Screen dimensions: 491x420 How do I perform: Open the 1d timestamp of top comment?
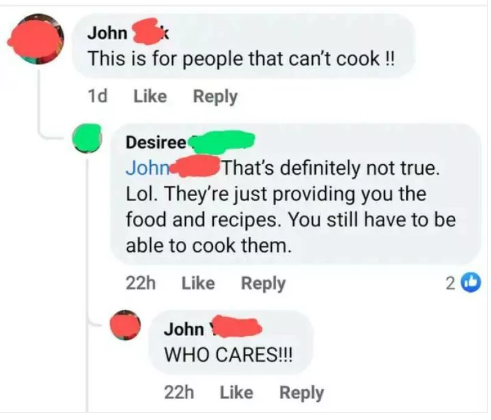coord(97,96)
